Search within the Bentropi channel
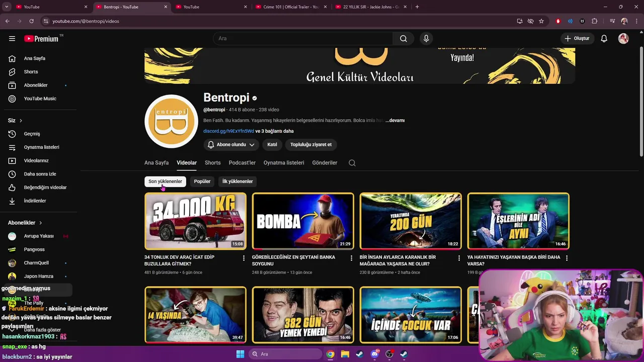 pyautogui.click(x=352, y=163)
